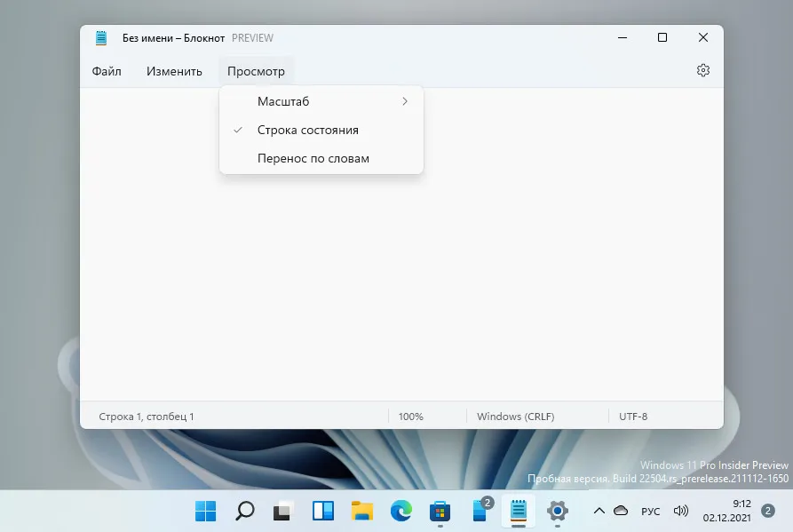
Task: Click the Notepad app icon in title bar
Action: click(x=101, y=38)
